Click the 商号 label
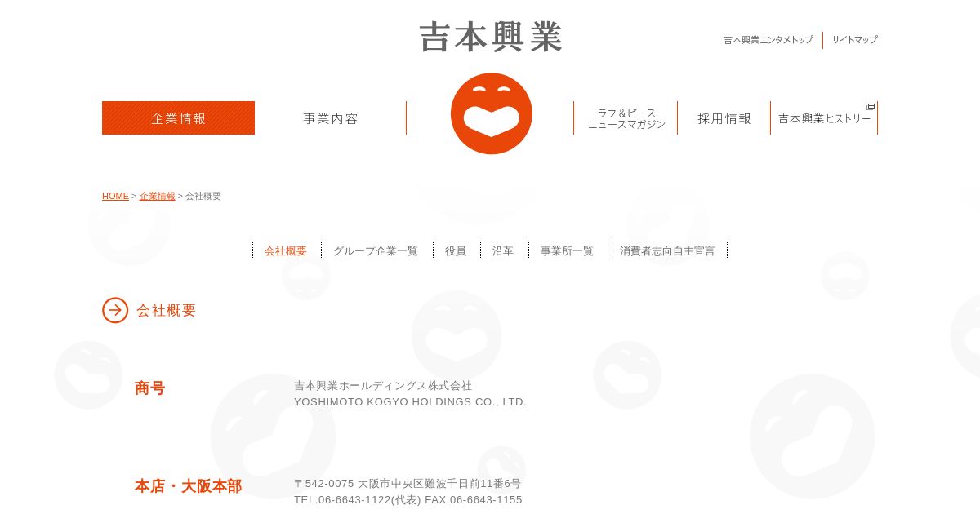Screen dimensions: 980x514 tap(150, 388)
